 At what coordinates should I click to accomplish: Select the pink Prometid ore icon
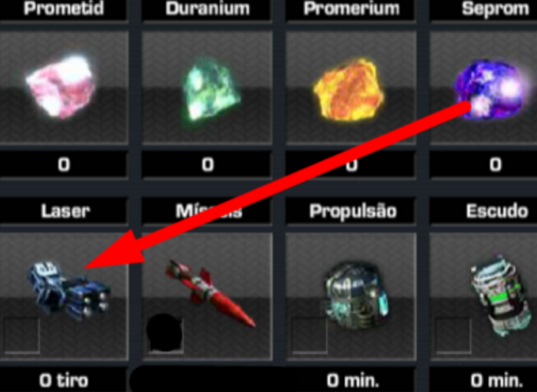pos(61,86)
